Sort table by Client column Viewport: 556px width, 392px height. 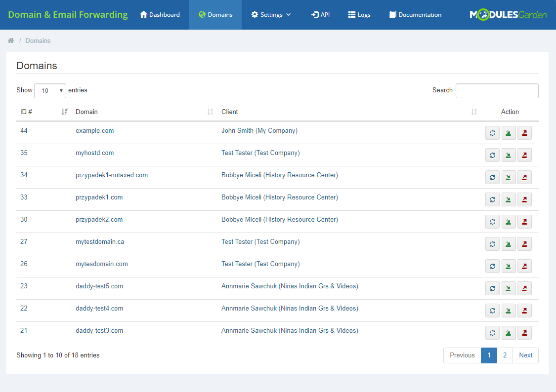(x=349, y=112)
